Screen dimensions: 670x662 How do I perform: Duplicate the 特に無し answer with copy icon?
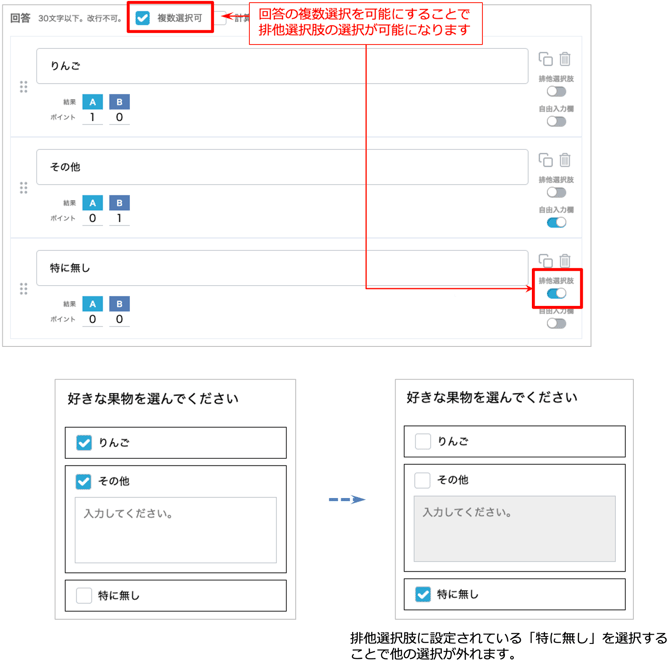545,260
